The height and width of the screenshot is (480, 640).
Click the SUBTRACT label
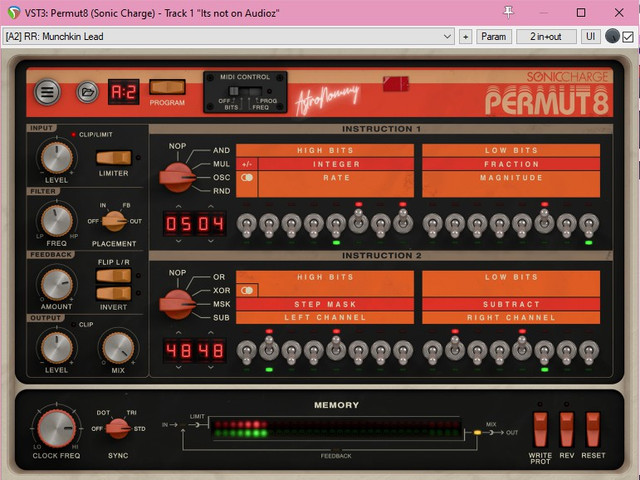511,304
